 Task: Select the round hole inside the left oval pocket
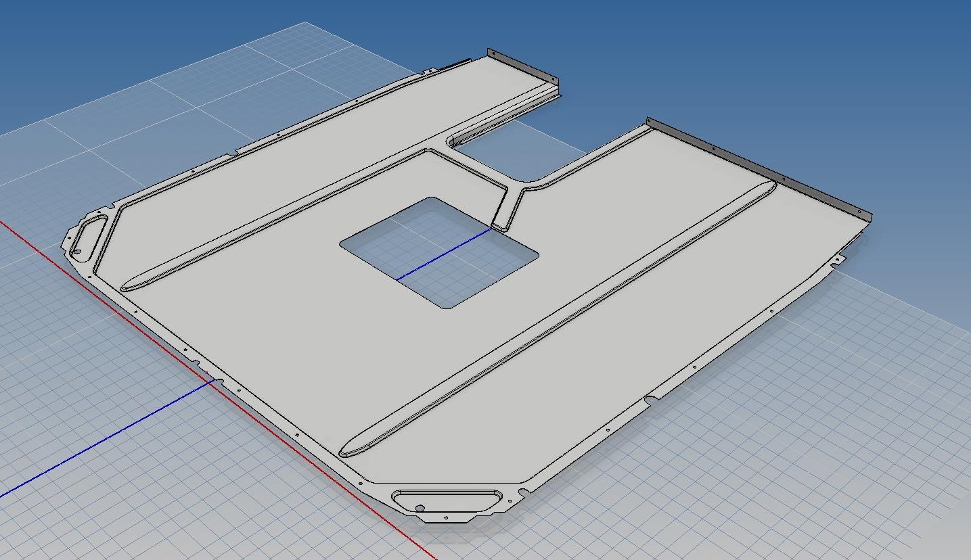pyautogui.click(x=77, y=252)
